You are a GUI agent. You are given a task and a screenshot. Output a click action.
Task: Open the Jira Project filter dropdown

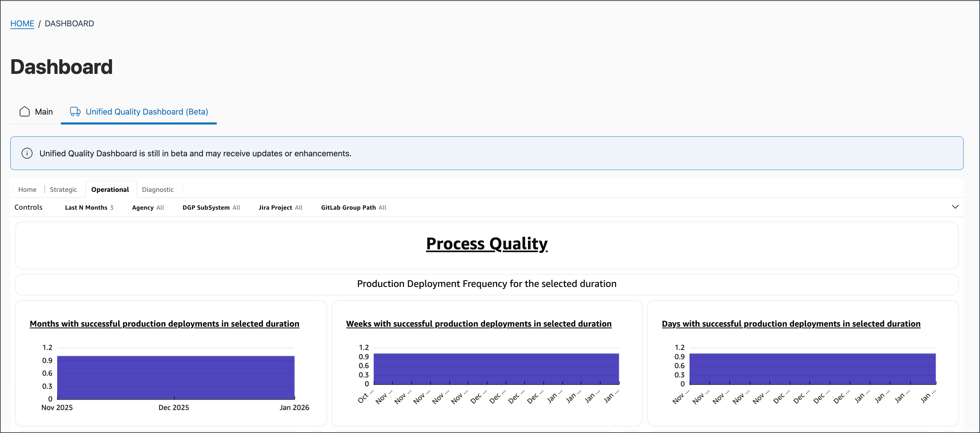280,208
